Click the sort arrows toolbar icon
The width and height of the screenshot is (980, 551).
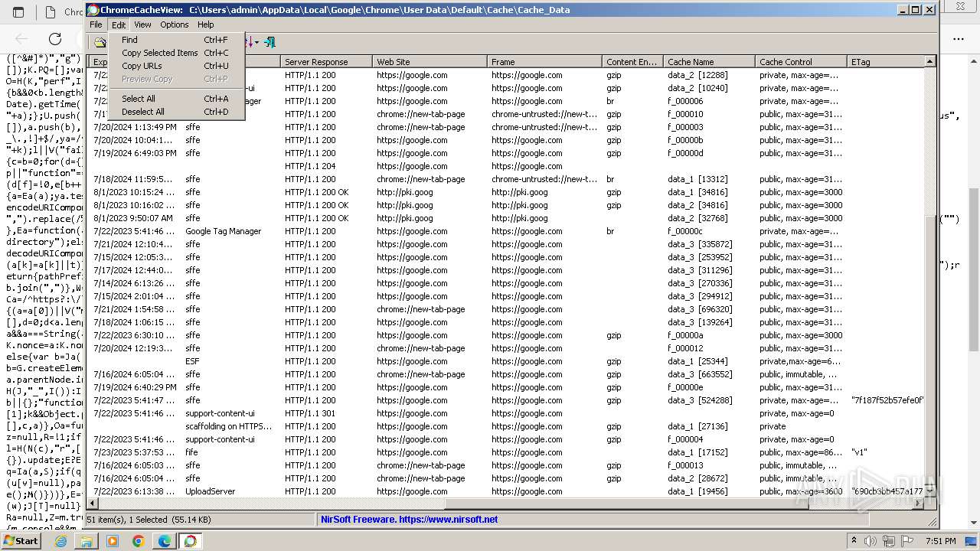[251, 42]
